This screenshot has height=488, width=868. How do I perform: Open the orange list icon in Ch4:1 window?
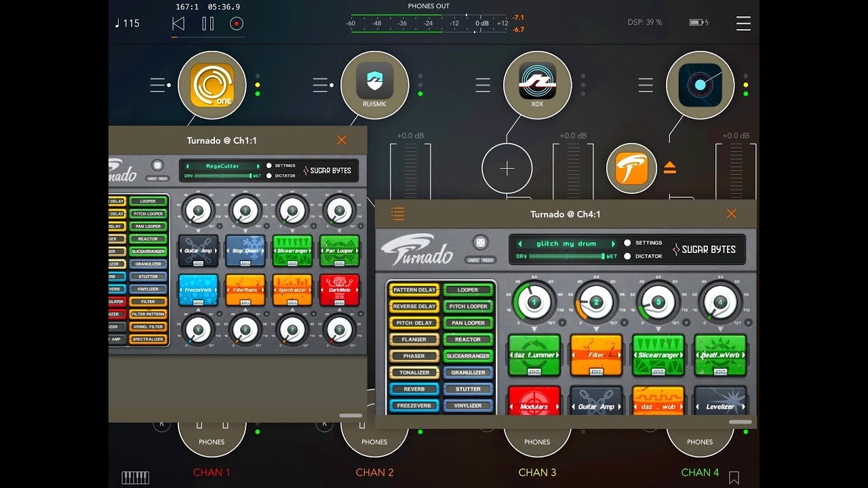(x=397, y=214)
